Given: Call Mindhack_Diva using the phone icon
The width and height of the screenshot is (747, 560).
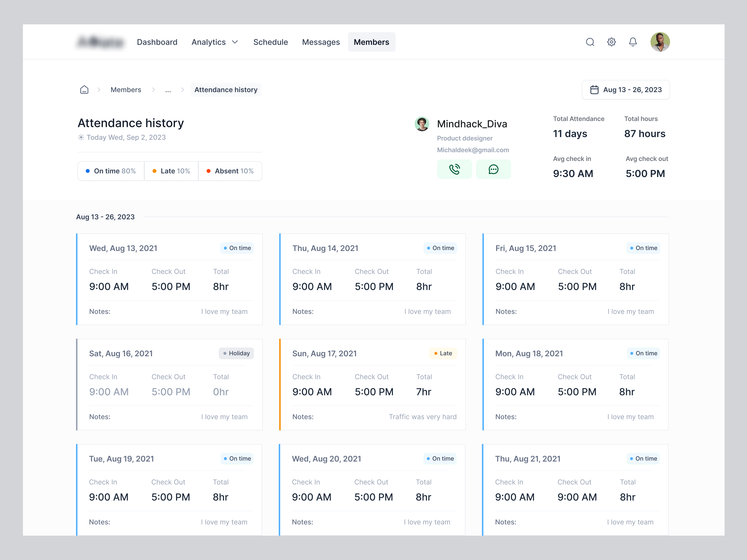Looking at the screenshot, I should click(454, 169).
